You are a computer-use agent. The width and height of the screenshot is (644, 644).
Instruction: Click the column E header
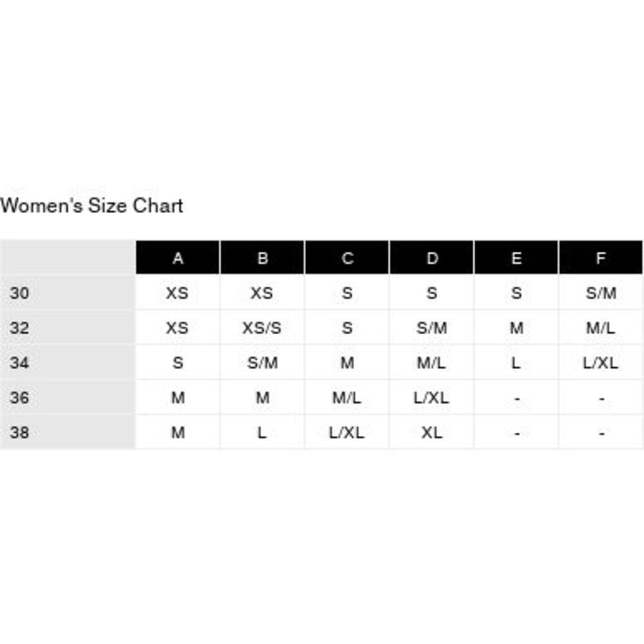coord(516,258)
